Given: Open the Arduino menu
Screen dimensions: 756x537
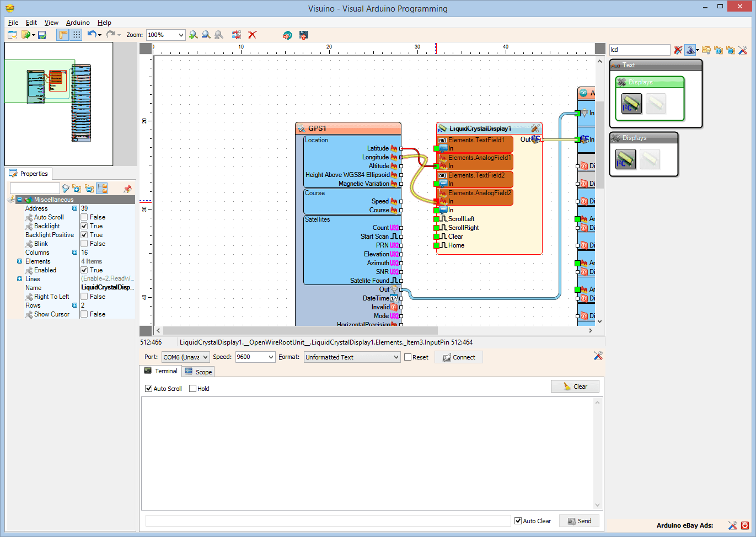Looking at the screenshot, I should point(77,23).
